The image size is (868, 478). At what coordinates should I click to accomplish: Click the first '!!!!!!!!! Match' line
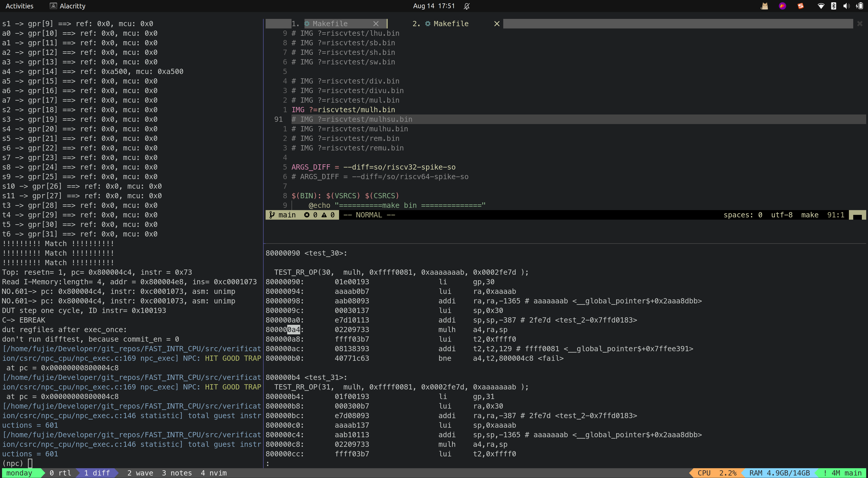pyautogui.click(x=58, y=244)
